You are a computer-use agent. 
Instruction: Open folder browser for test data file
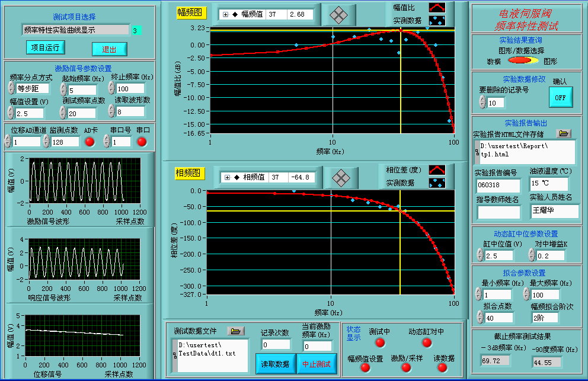236,331
